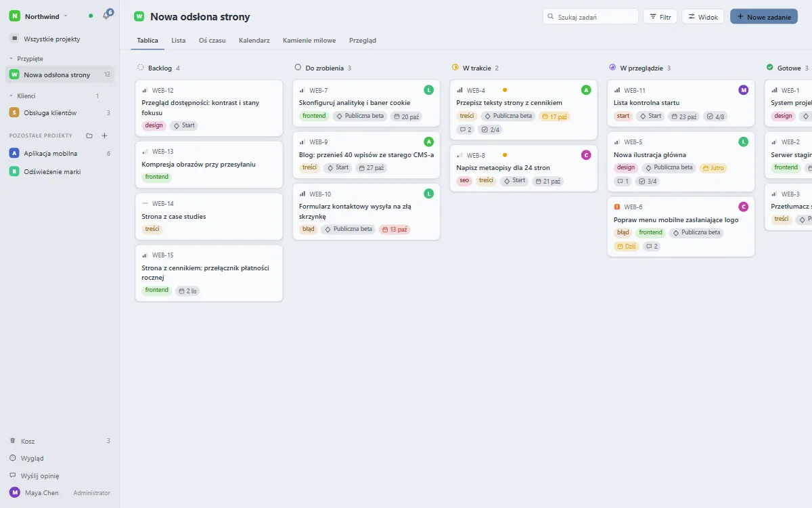Open Wszystkie projekty in the sidebar
This screenshot has height=508, width=812.
click(x=60, y=39)
